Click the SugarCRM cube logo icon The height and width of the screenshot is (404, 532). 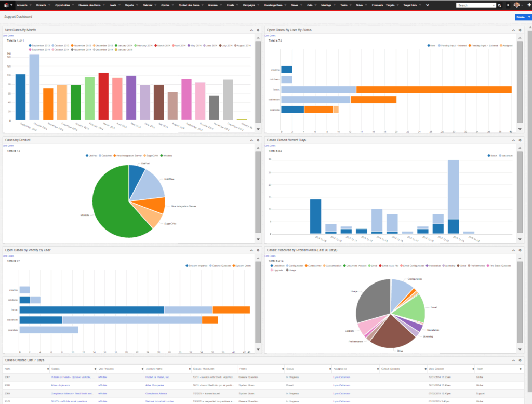[5, 5]
